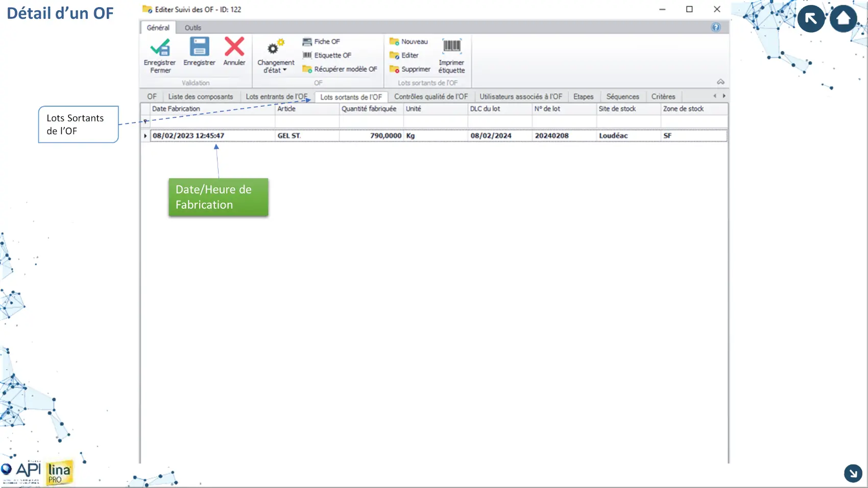Click Nouveau to add an outgoing lot
This screenshot has width=868, height=488.
[x=409, y=42]
